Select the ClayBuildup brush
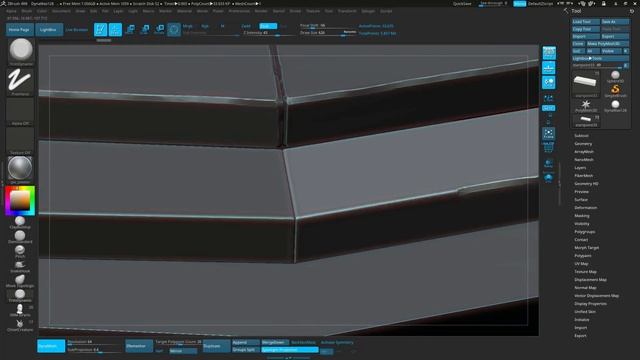Viewport: 640px width, 360px height. click(x=20, y=222)
